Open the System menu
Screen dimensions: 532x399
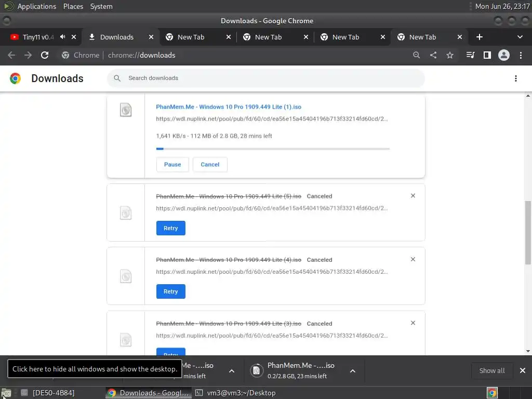coord(101,6)
